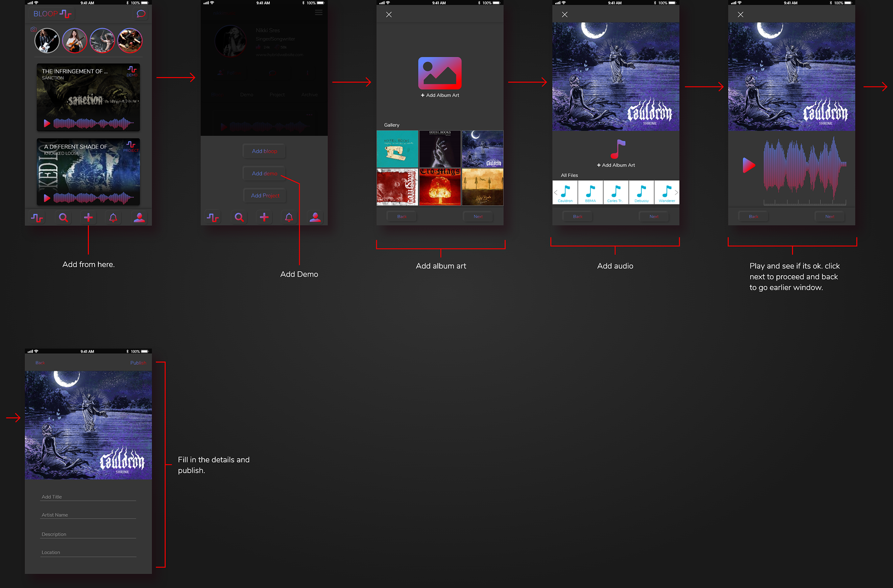Click Back on the add audio screen
The width and height of the screenshot is (893, 588).
578,217
